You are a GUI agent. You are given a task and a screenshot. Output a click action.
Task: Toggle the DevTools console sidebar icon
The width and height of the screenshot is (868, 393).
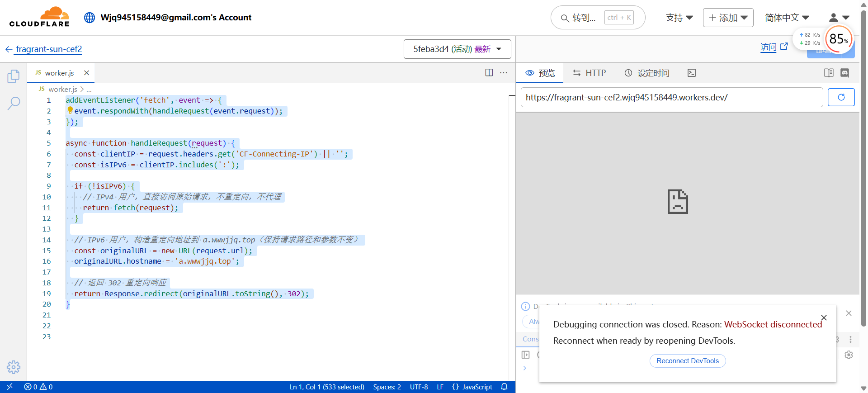click(x=525, y=355)
